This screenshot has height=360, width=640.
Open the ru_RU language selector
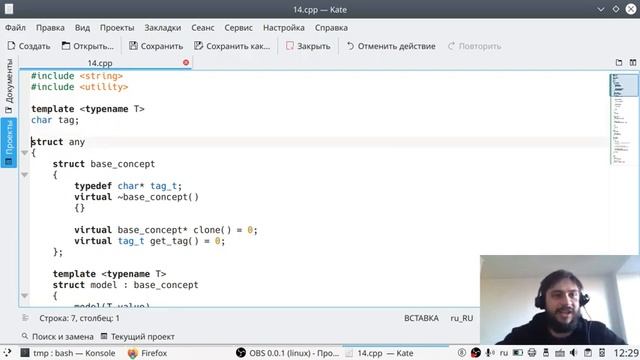tap(462, 318)
